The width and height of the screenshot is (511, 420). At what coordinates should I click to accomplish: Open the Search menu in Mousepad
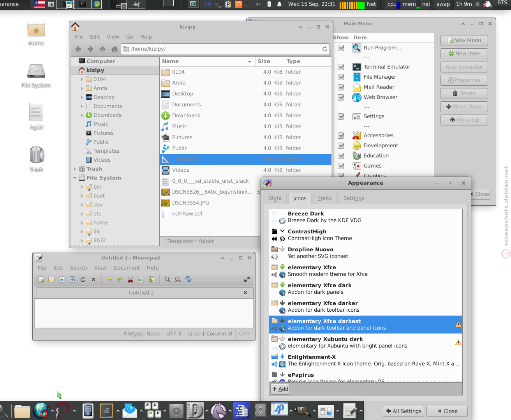pos(79,268)
